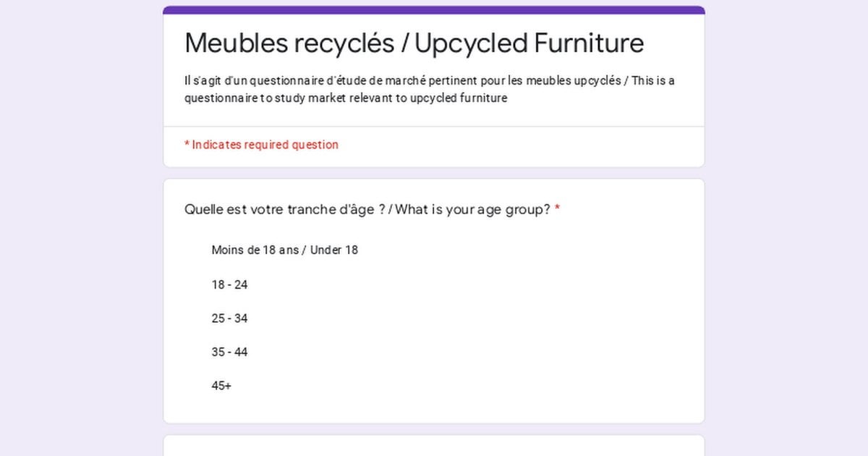Click the purple header bar atop the form
The image size is (868, 456).
pos(434,10)
